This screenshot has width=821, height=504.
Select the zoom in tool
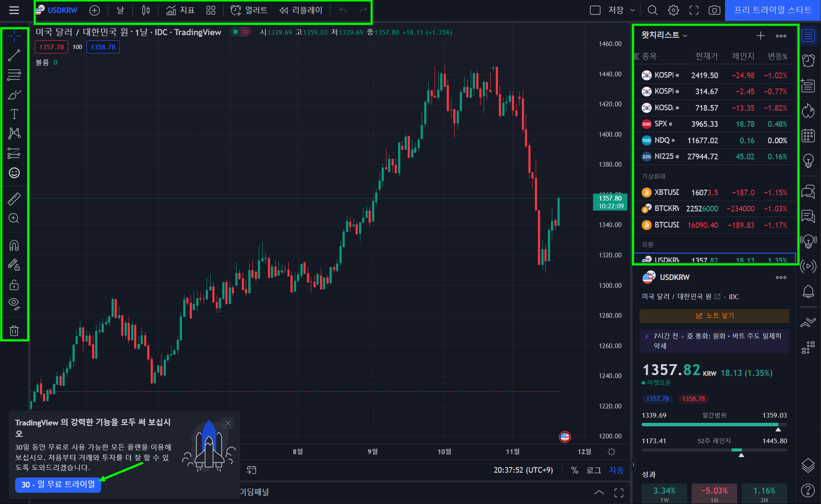[x=14, y=218]
